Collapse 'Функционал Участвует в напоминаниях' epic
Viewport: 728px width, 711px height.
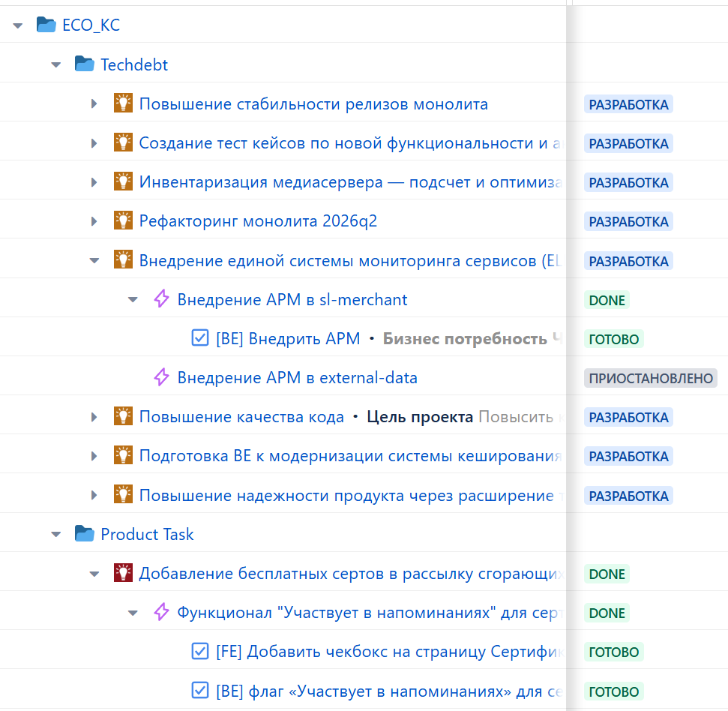(133, 613)
